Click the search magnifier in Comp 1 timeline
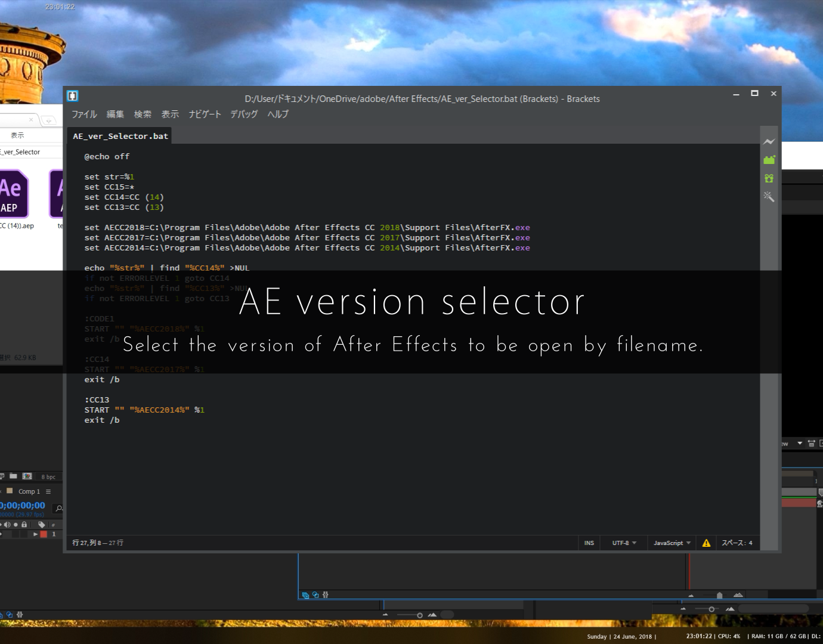This screenshot has width=823, height=644. (58, 508)
